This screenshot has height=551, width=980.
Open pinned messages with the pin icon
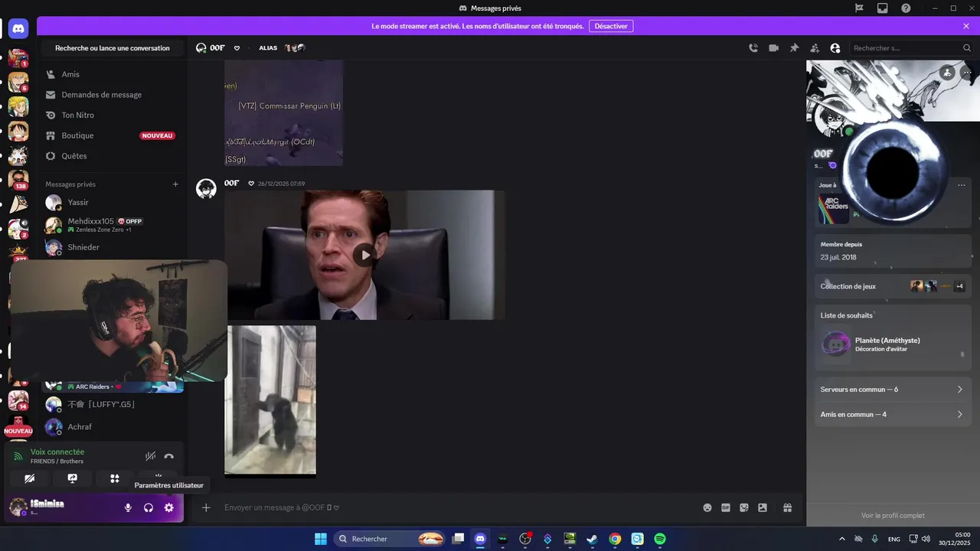794,47
